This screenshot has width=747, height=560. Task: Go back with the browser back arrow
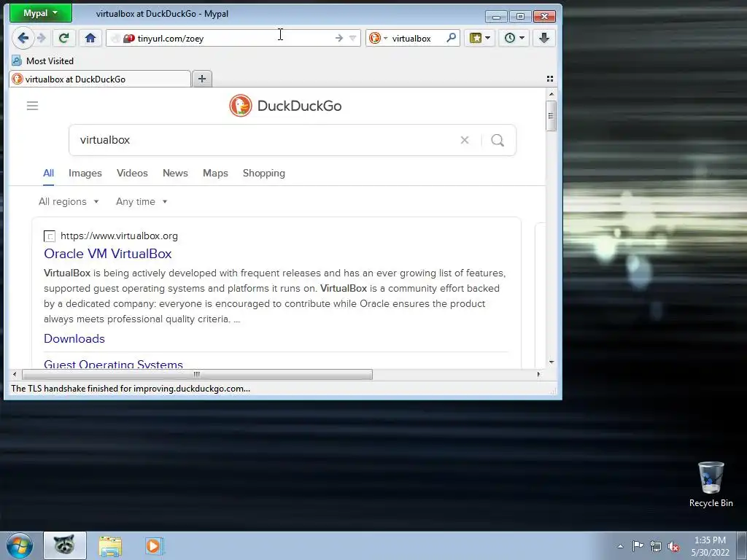23,38
